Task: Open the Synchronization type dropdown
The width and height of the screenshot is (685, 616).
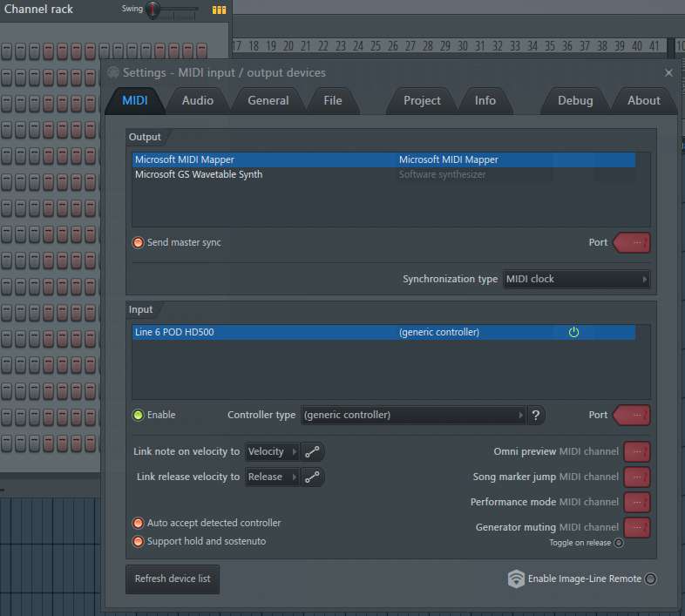Action: click(576, 279)
